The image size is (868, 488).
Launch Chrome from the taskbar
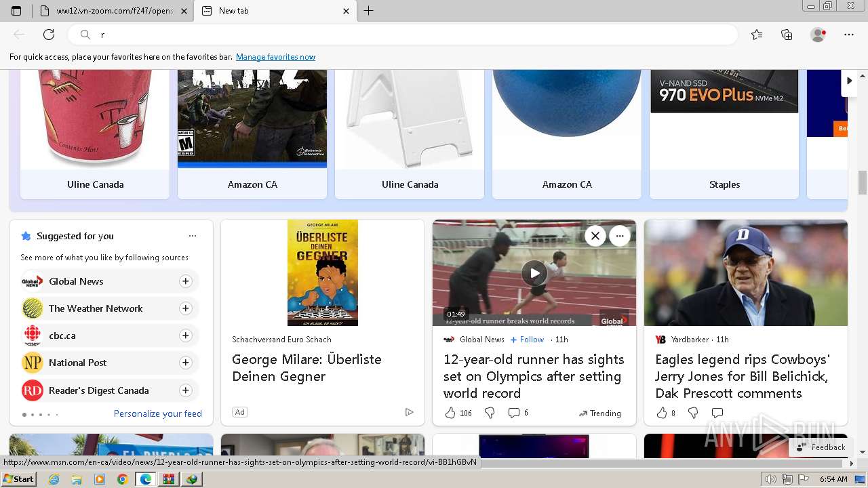(x=122, y=479)
